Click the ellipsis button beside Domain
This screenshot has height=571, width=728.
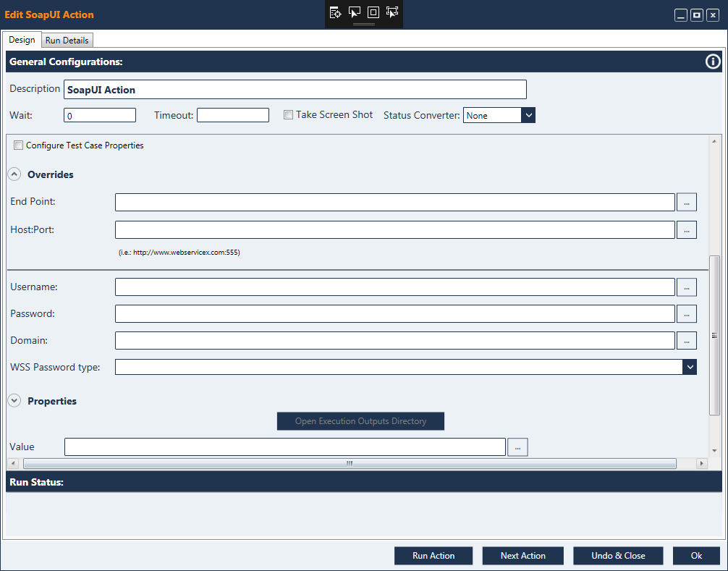coord(687,341)
